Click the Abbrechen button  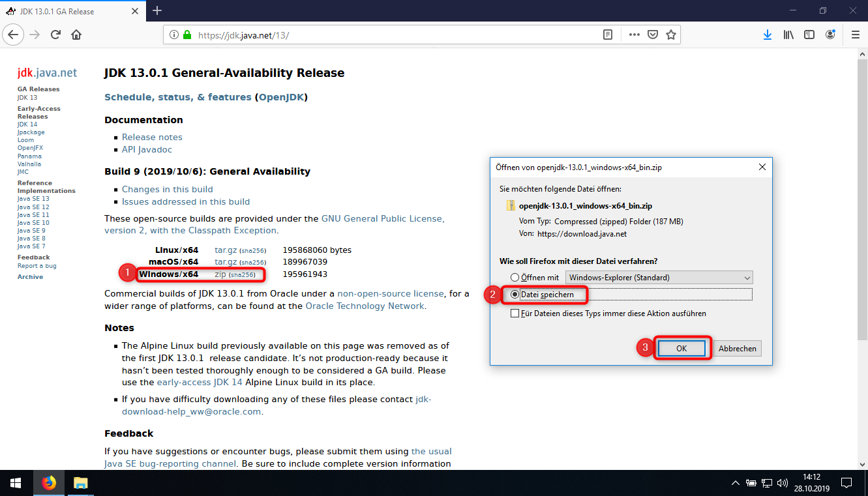[737, 349]
